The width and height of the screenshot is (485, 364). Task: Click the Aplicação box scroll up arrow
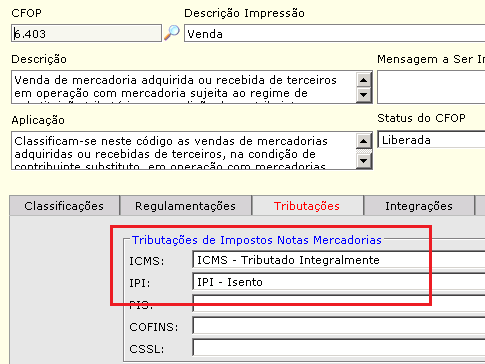pos(364,141)
